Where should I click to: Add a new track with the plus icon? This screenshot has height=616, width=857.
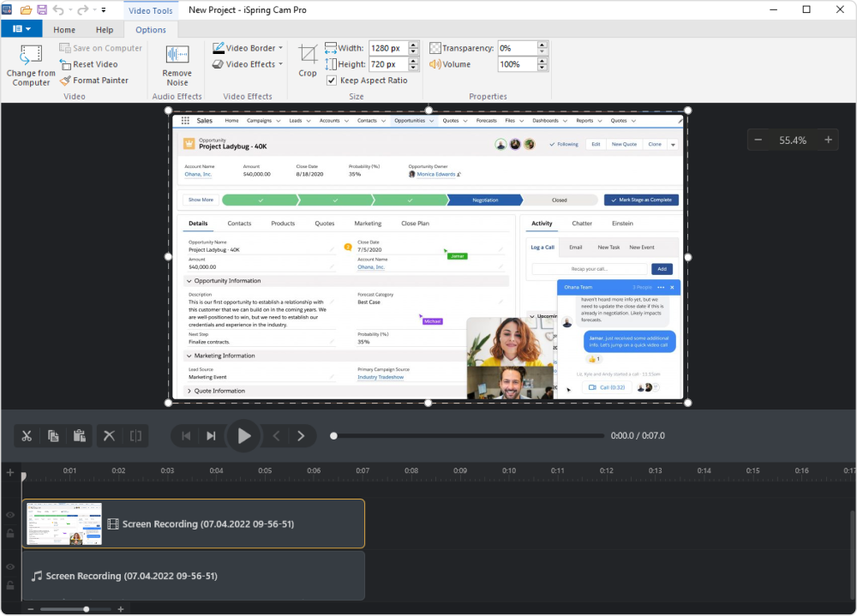9,472
